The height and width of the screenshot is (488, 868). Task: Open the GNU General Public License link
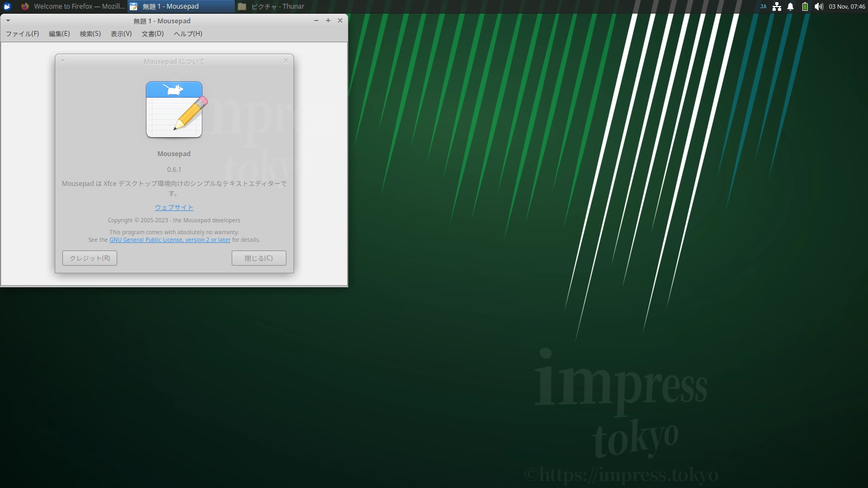coord(170,240)
